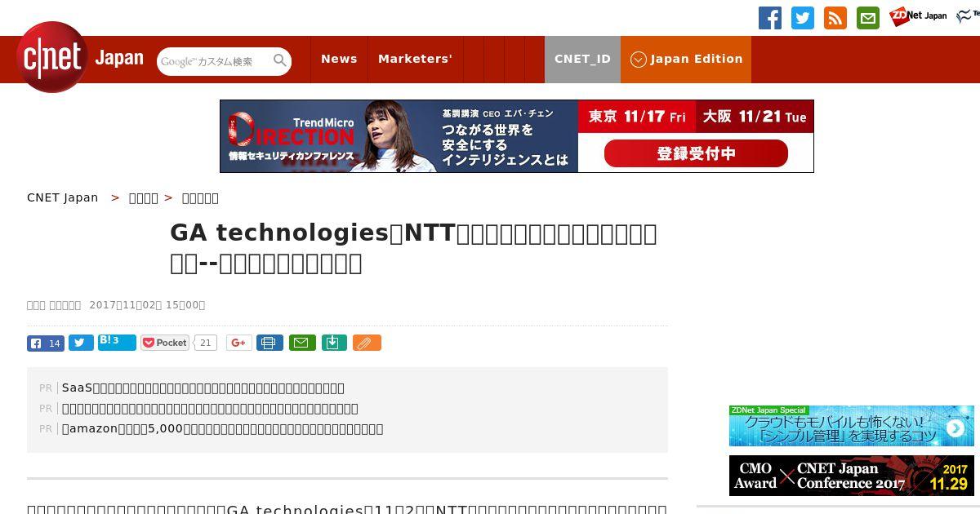
Task: Open the CNET_ID menu item
Action: 582,59
